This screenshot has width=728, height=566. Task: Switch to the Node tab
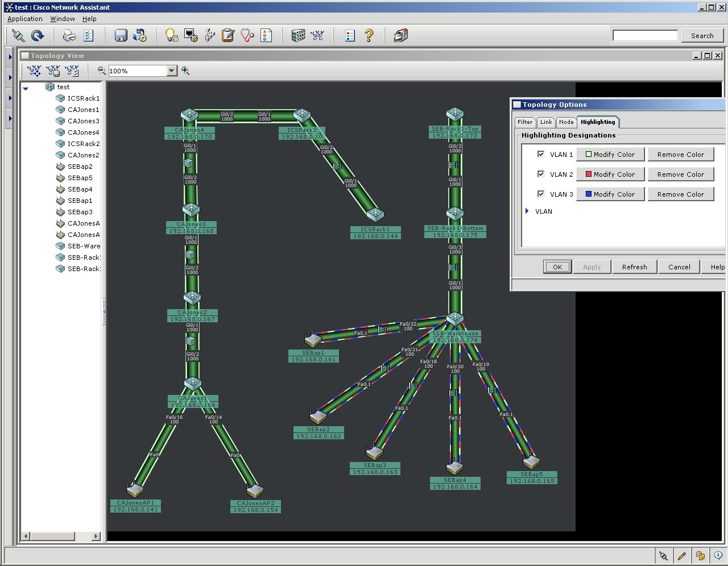tap(566, 122)
